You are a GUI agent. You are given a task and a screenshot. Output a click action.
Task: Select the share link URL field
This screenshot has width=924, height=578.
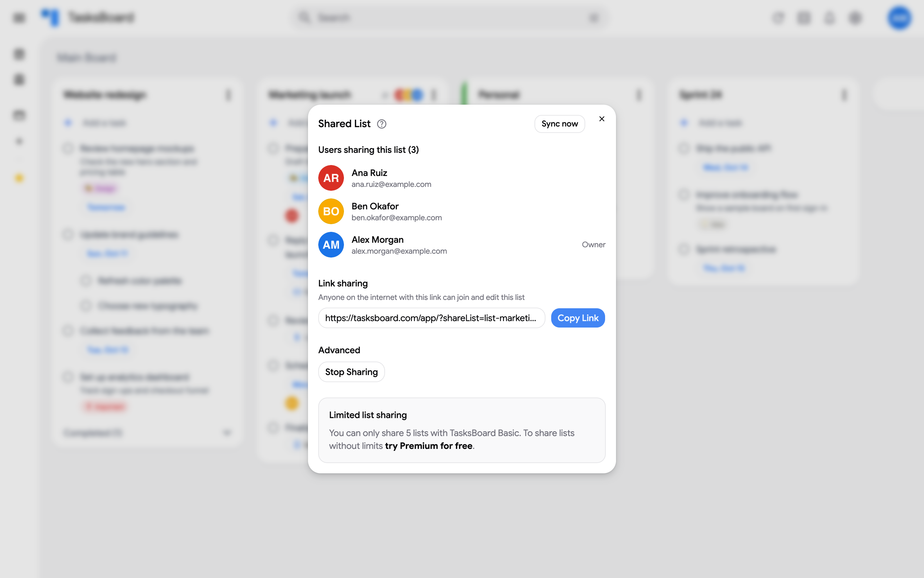click(432, 318)
